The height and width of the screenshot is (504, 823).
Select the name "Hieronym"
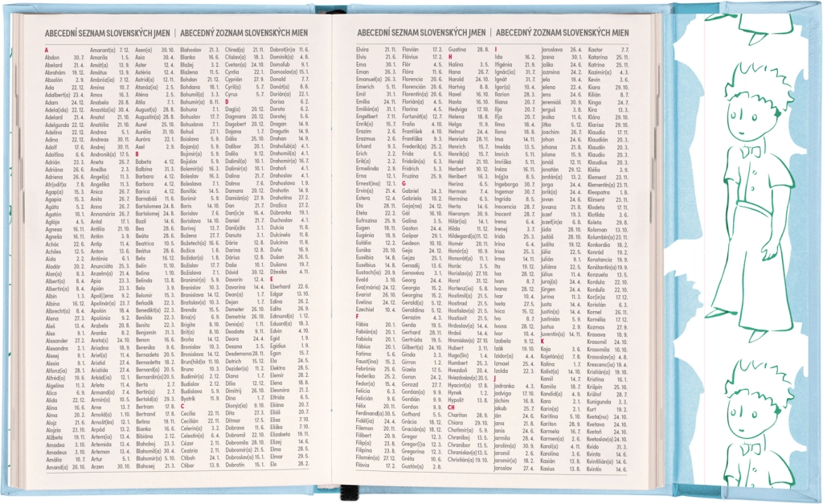pyautogui.click(x=459, y=214)
